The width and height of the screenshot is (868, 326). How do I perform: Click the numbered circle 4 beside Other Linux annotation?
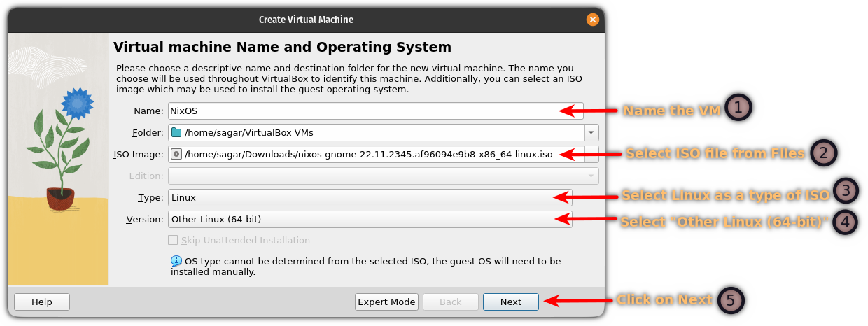(x=846, y=222)
